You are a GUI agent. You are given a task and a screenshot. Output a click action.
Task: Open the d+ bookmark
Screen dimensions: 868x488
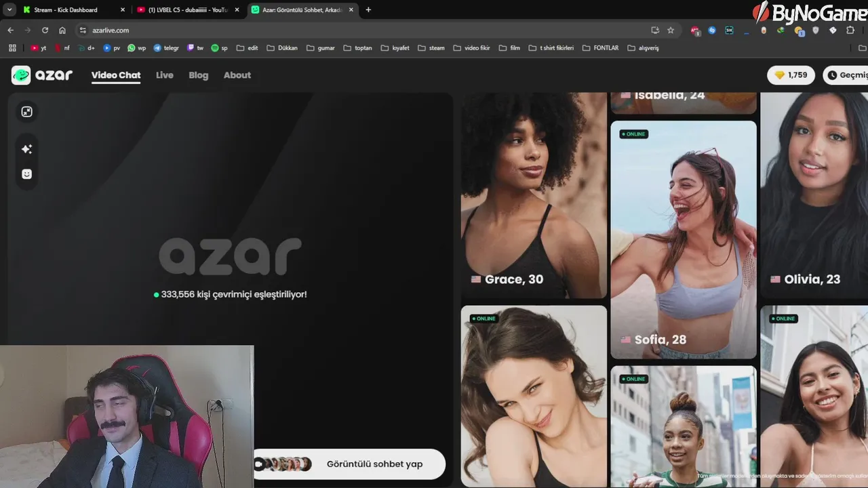(x=86, y=48)
